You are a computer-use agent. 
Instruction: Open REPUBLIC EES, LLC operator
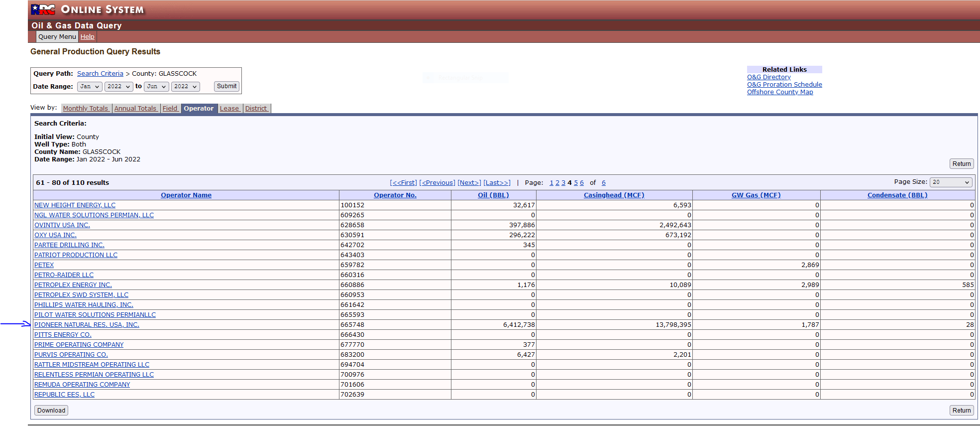[64, 395]
